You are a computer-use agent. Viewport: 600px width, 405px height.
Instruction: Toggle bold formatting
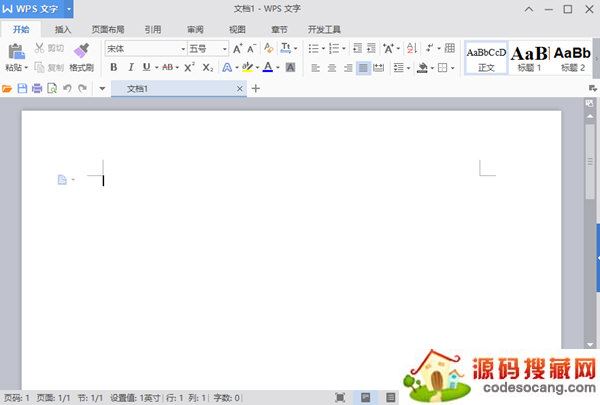coord(113,67)
